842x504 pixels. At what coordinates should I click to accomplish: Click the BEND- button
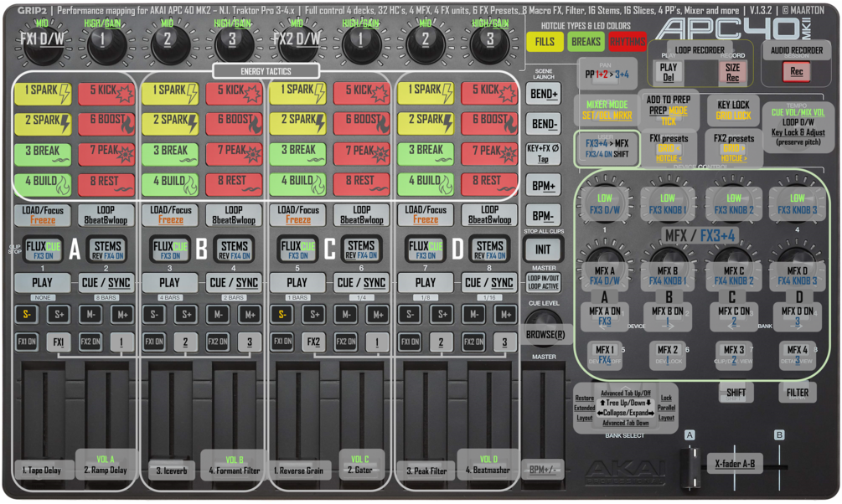(544, 124)
